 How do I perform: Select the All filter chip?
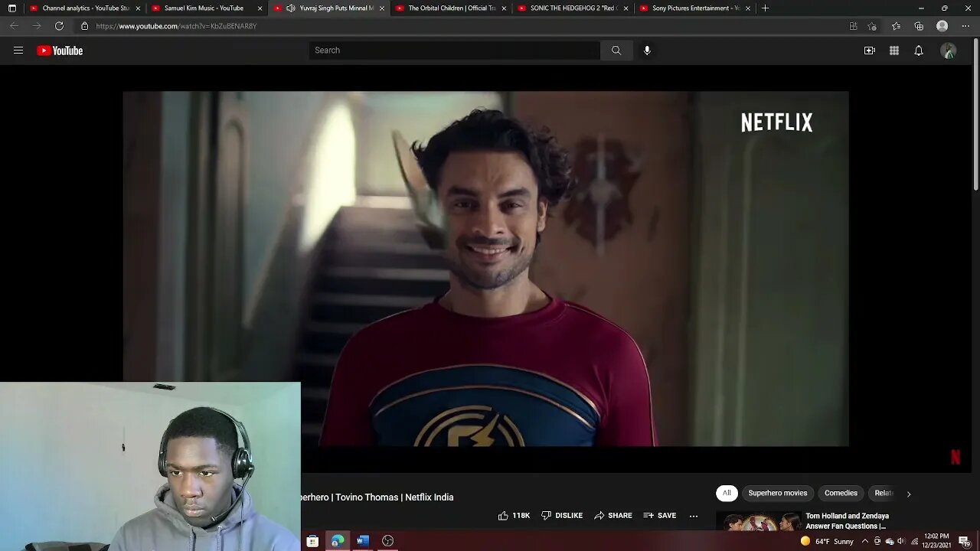pos(727,494)
